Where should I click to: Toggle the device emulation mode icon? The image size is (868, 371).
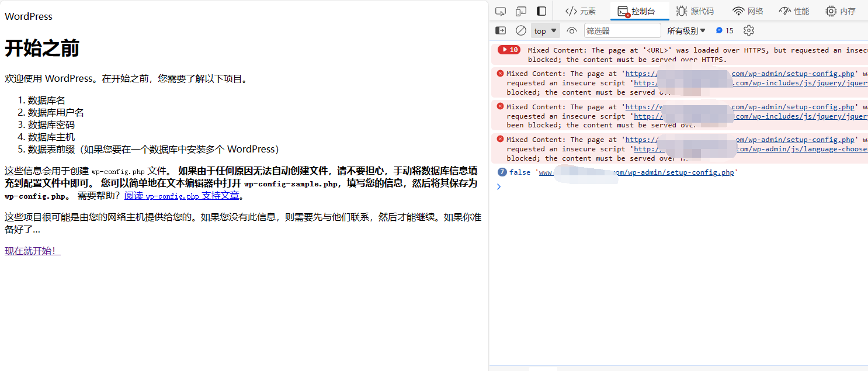(520, 11)
